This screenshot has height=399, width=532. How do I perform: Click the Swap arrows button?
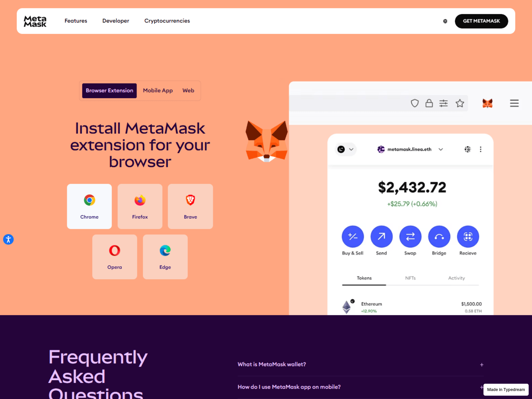410,236
